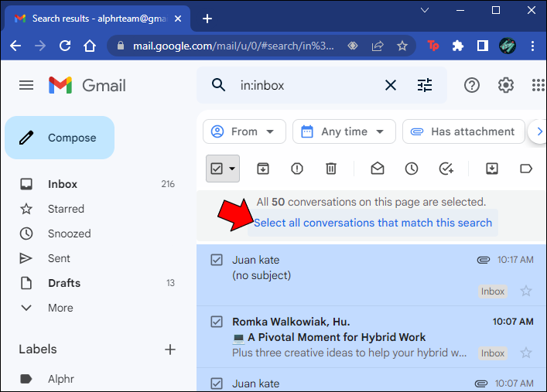Toggle the select-all checkbox in toolbar

click(217, 169)
